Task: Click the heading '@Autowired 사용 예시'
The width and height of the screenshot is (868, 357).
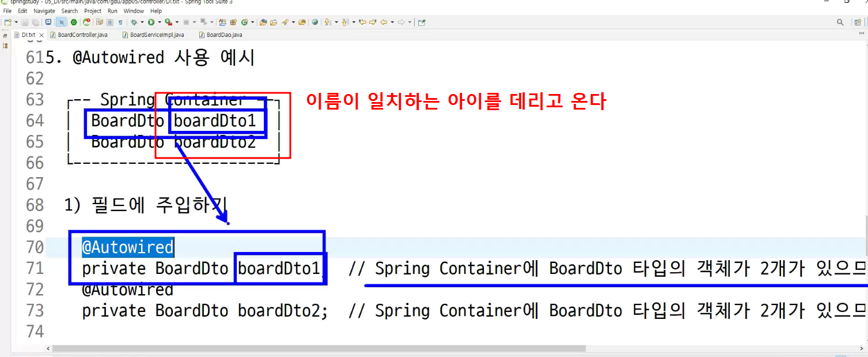Action: pos(164,58)
